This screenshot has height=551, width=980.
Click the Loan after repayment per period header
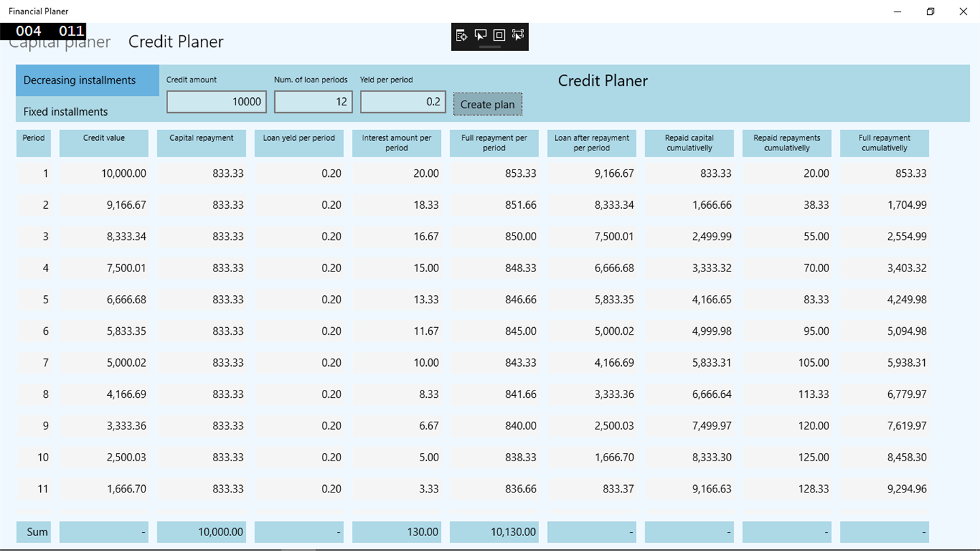point(592,143)
